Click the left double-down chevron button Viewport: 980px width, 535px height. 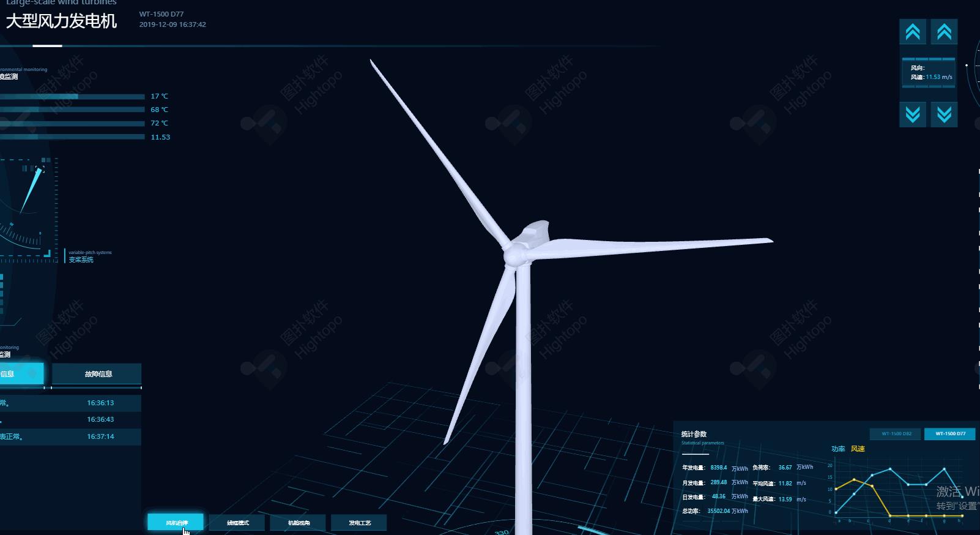click(x=912, y=114)
